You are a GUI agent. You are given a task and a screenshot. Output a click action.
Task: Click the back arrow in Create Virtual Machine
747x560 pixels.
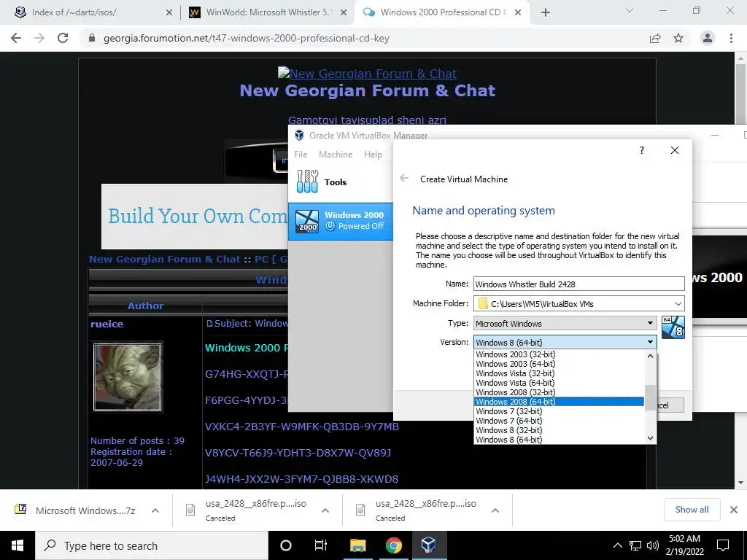404,179
